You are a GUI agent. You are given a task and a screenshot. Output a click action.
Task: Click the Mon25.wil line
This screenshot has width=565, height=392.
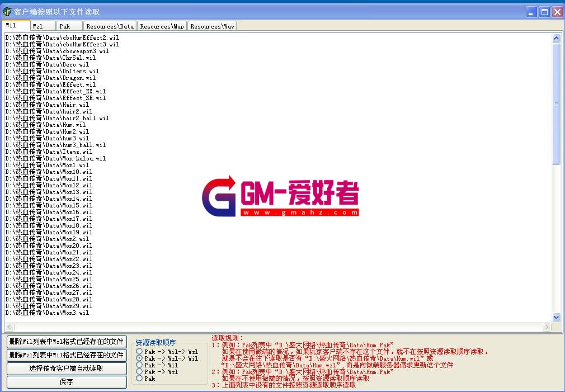tap(49, 280)
